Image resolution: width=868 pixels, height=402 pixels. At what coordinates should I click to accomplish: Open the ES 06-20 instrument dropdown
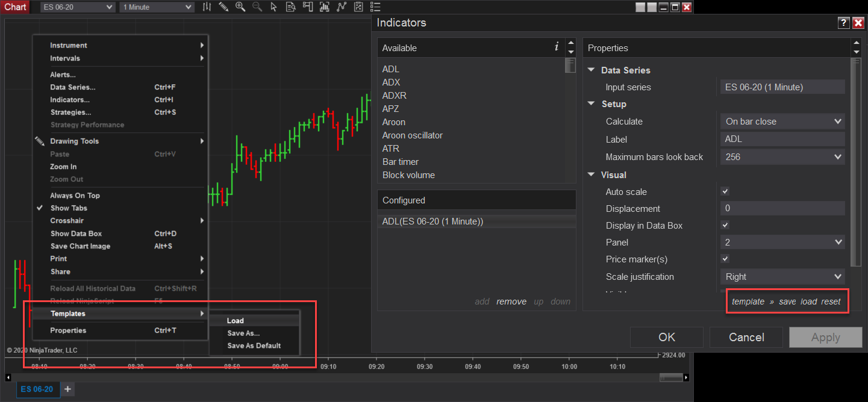coord(77,7)
